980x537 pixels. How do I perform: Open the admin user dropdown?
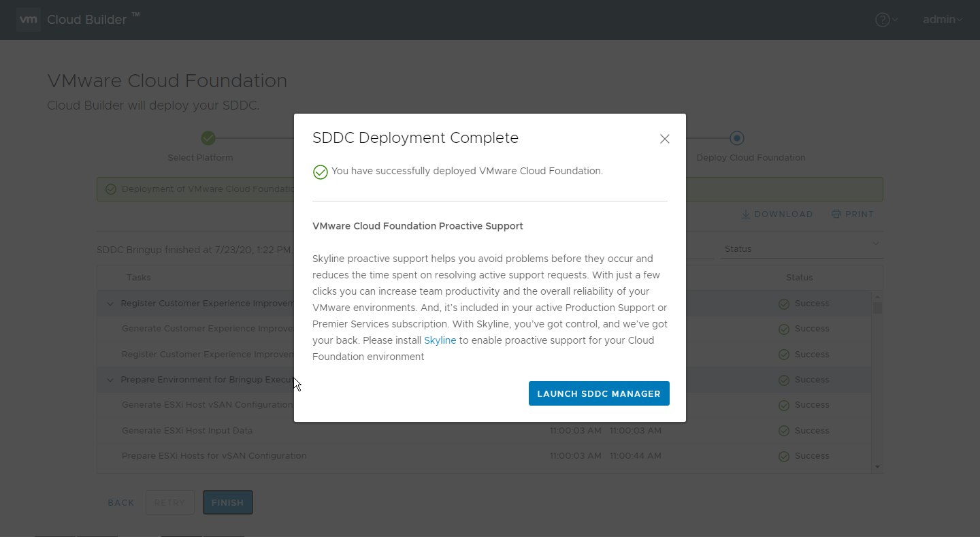[943, 20]
